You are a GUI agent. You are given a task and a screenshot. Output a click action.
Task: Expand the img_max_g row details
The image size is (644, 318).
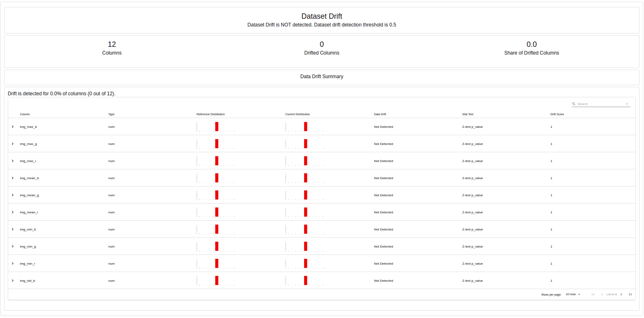(13, 144)
